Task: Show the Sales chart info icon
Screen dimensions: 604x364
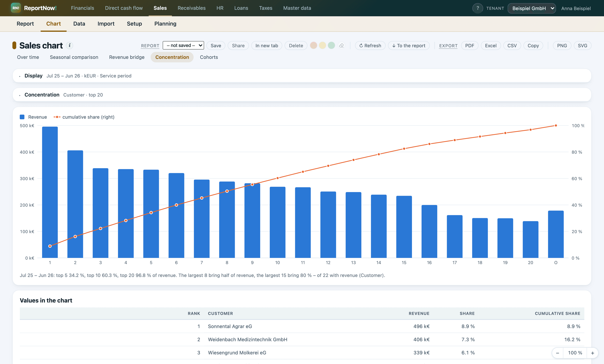Action: [70, 45]
